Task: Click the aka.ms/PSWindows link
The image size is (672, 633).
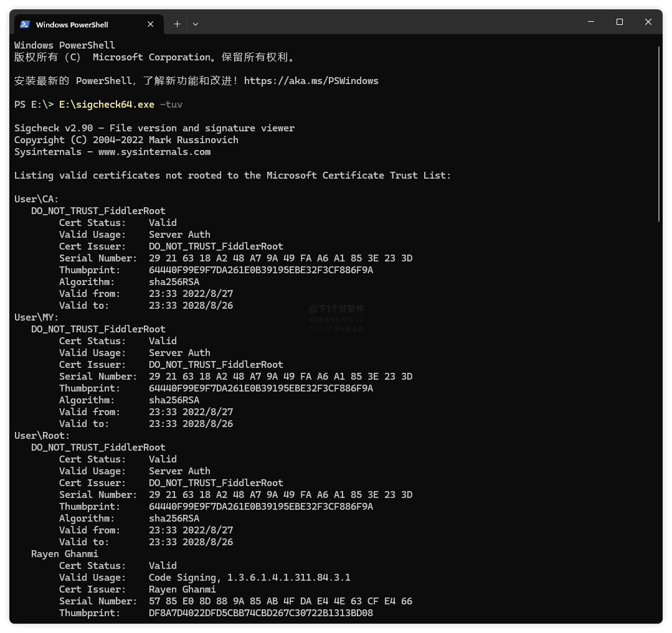Action: click(311, 81)
